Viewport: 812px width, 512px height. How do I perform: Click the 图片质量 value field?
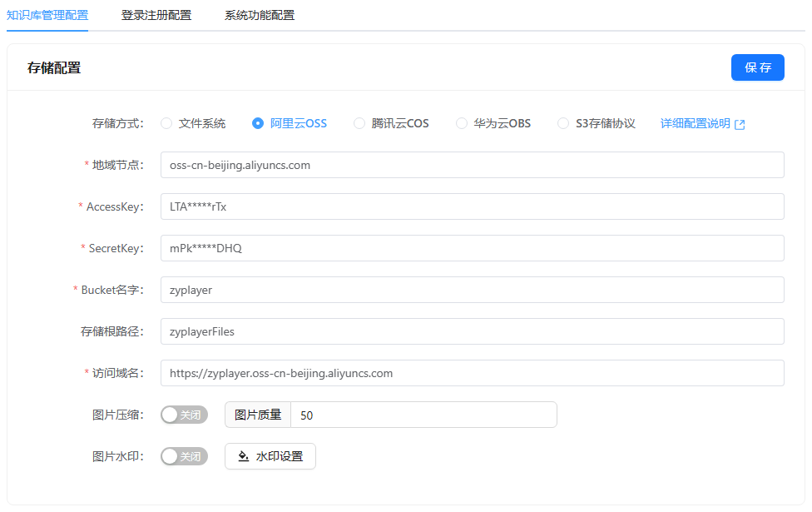click(x=423, y=415)
